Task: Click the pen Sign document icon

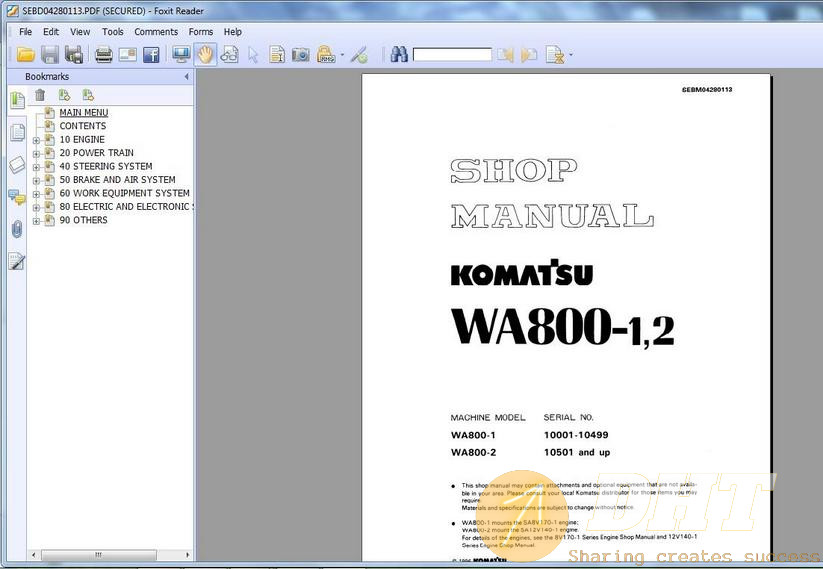Action: [x=360, y=54]
